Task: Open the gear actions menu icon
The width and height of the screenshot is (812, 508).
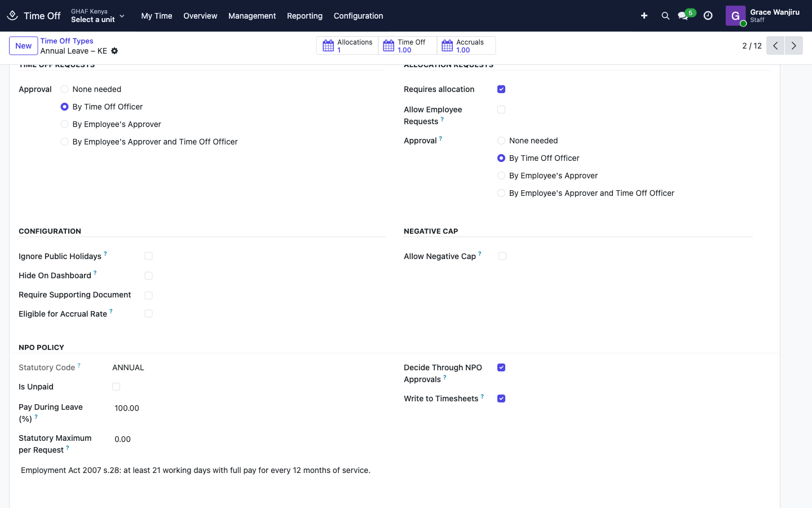Action: pyautogui.click(x=114, y=51)
